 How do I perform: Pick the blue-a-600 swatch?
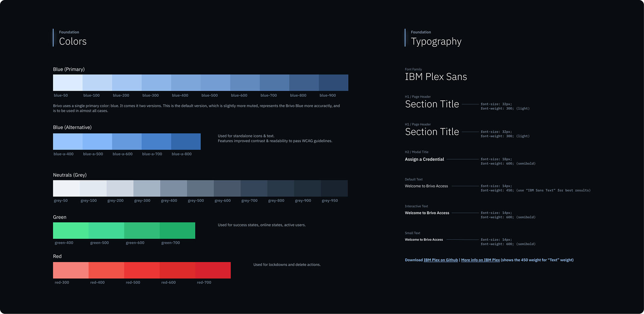tap(127, 141)
